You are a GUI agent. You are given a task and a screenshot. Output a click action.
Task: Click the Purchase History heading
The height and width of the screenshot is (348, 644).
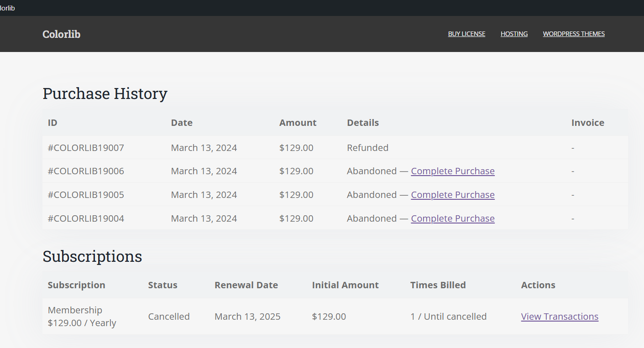(x=105, y=93)
